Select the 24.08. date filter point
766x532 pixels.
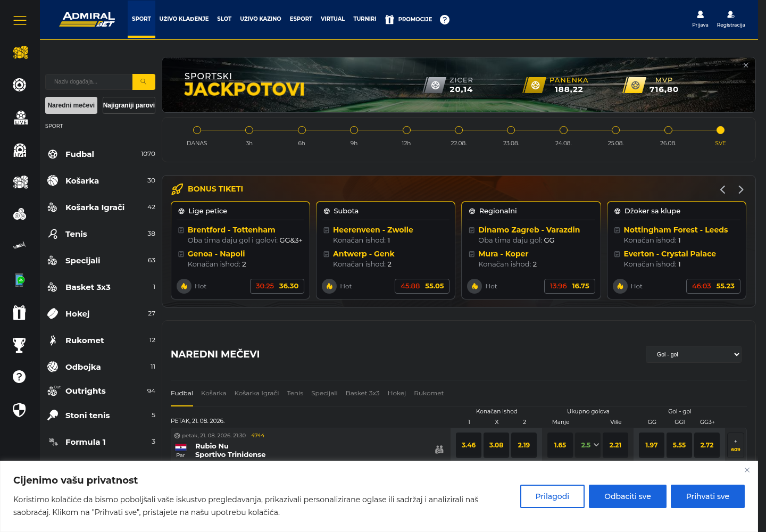[x=563, y=130]
